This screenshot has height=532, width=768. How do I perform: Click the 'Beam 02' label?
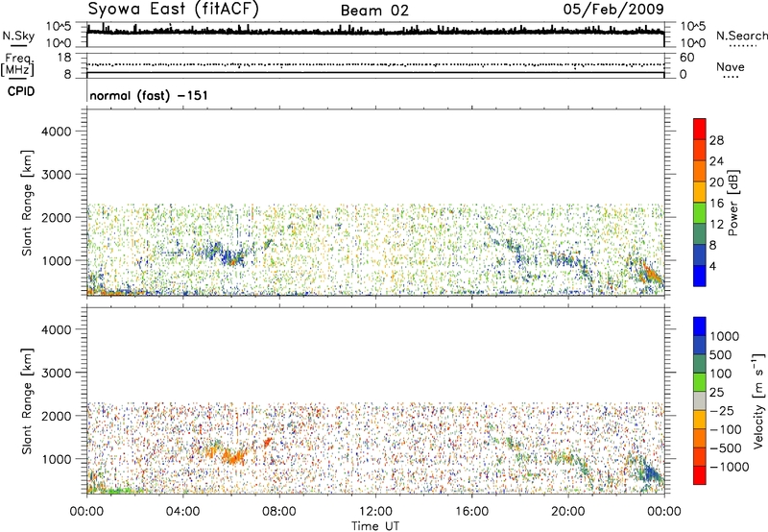point(374,11)
